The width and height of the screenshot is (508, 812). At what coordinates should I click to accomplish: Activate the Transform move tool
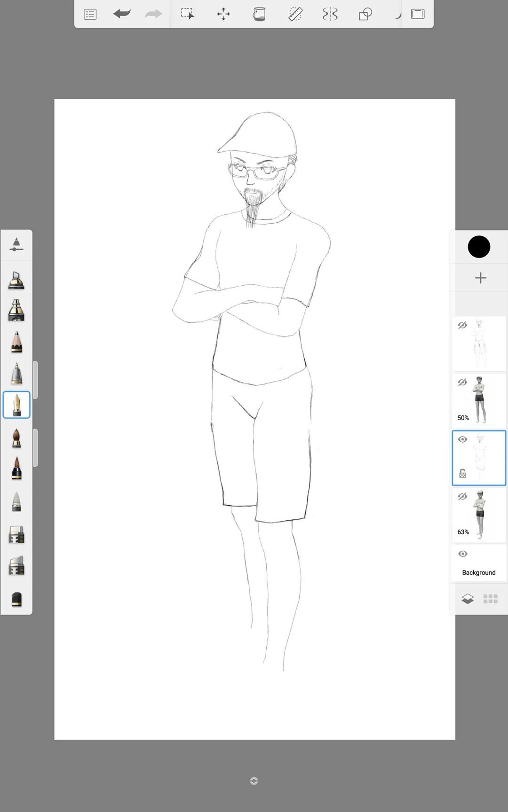tap(223, 14)
